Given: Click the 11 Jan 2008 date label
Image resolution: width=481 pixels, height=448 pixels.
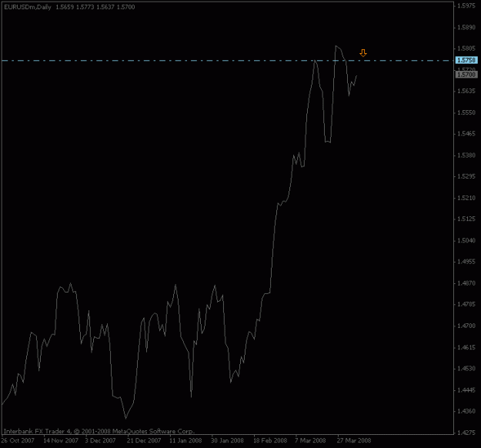Looking at the screenshot, I should click(185, 440).
